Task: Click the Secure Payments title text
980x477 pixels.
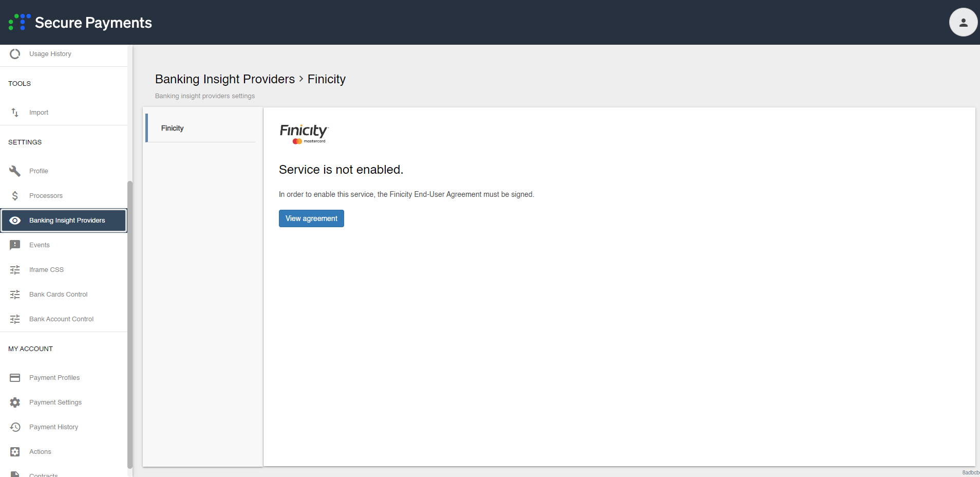Action: click(93, 23)
